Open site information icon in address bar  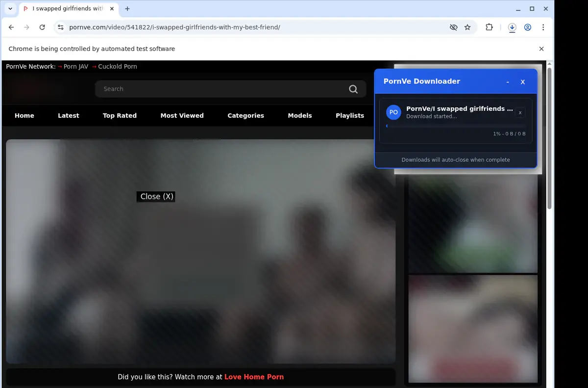coord(61,27)
